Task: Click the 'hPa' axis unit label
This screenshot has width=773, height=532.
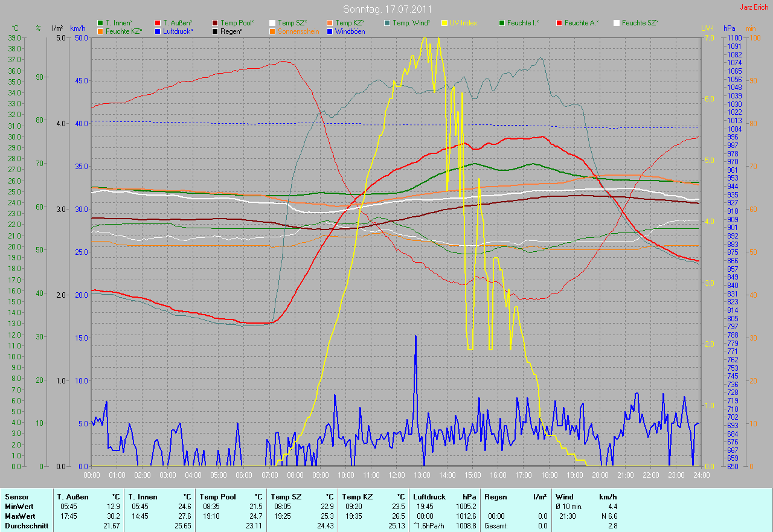Action: click(730, 28)
